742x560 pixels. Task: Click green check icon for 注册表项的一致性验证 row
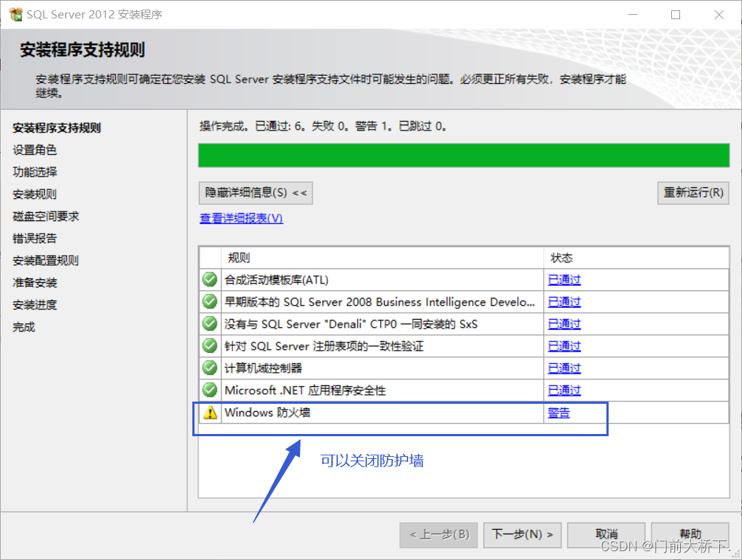(x=210, y=346)
